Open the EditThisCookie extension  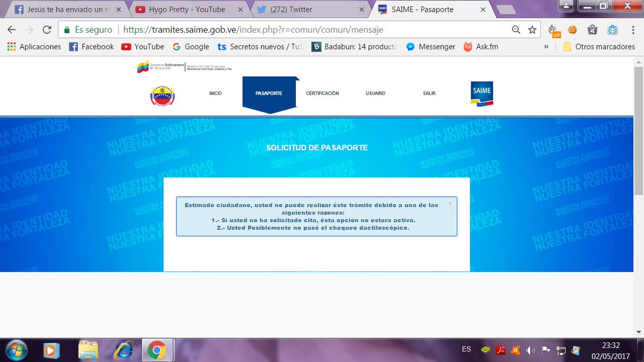572,29
